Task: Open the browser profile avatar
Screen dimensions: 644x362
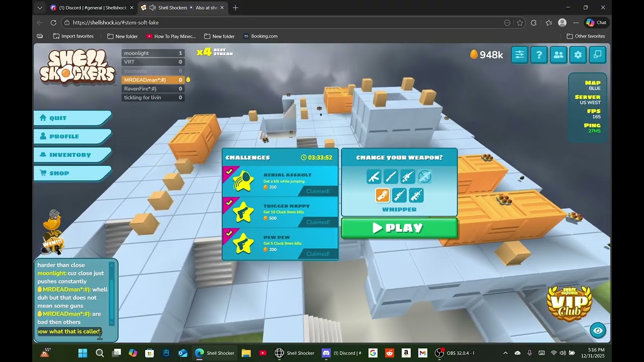Action: (562, 23)
